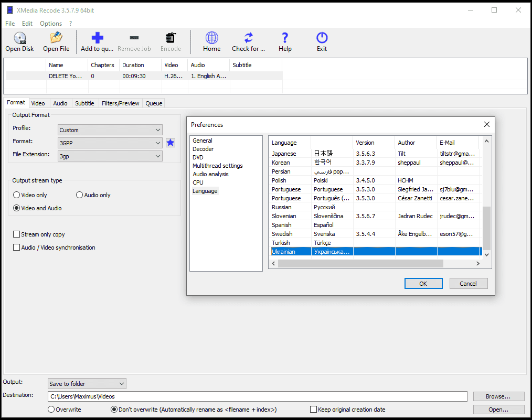The width and height of the screenshot is (532, 420).
Task: Select Decoder in Preferences category list
Action: [203, 149]
